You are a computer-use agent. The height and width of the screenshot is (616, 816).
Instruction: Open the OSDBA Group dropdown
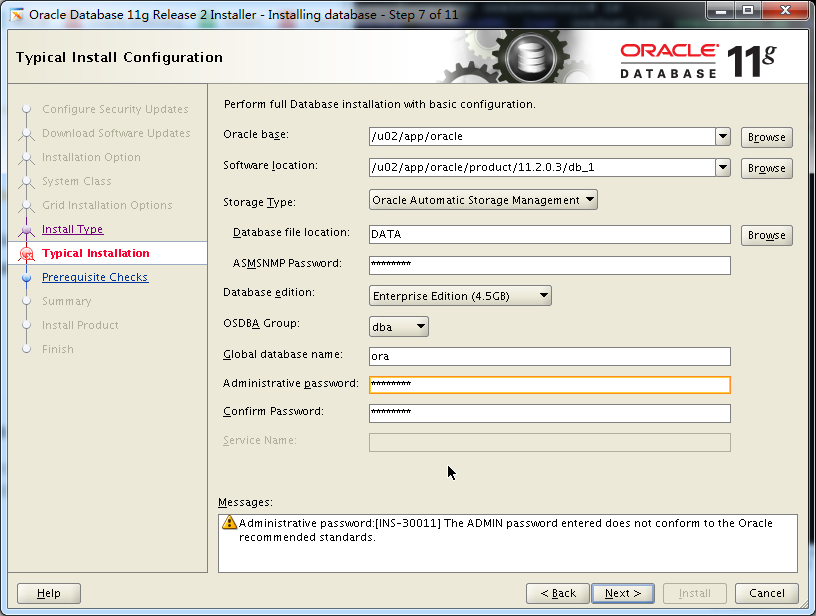tap(399, 327)
